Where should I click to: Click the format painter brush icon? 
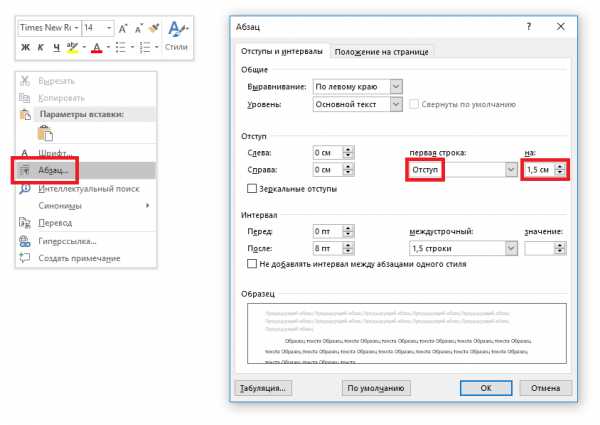[x=155, y=28]
